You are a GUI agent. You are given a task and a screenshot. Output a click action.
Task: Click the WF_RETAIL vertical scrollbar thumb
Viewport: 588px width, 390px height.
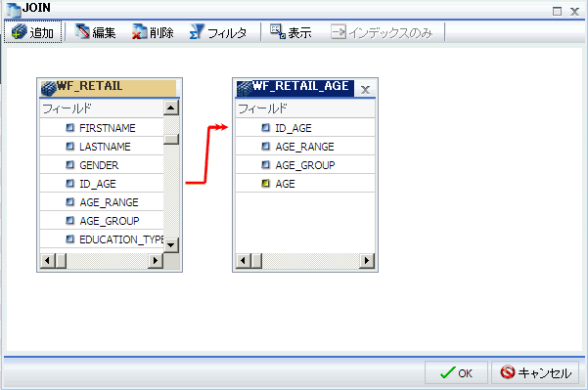point(171,139)
